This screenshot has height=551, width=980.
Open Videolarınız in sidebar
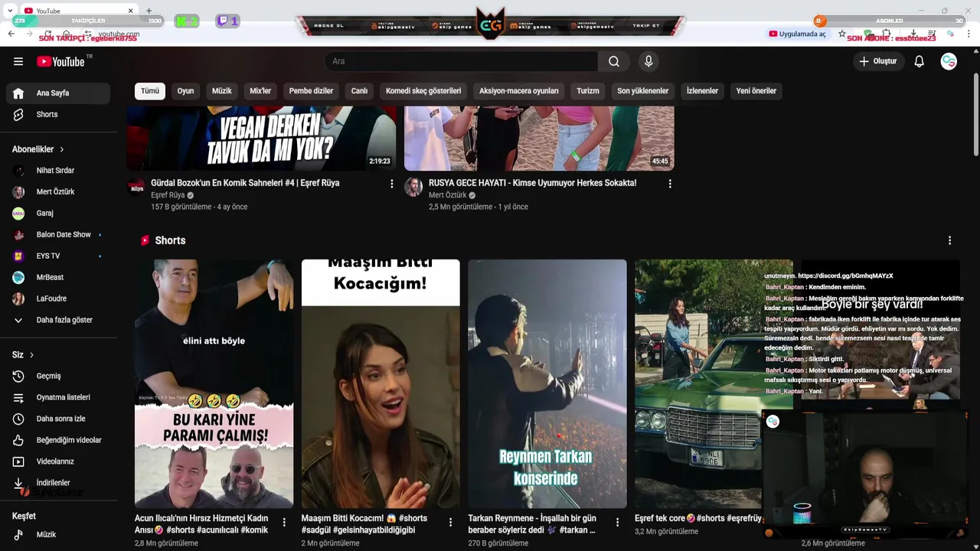(58, 462)
